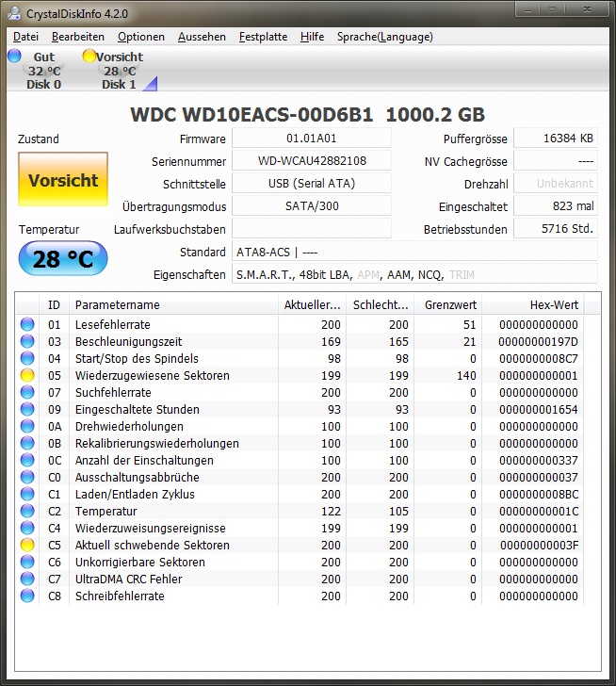Click status circle of UltraDMA CRC Fehler row
This screenshot has height=686, width=616.
click(x=27, y=579)
